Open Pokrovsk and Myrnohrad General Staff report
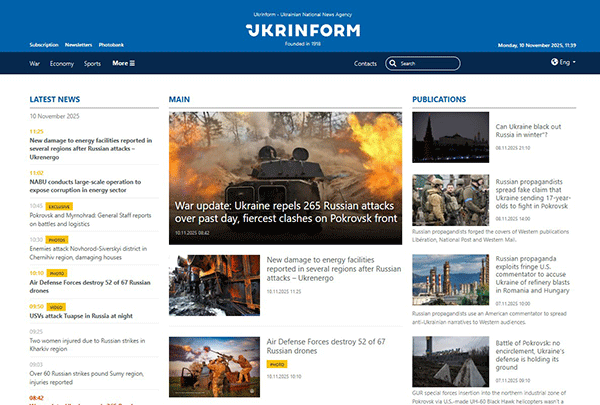Viewport: 600px width, 405px height. point(90,220)
